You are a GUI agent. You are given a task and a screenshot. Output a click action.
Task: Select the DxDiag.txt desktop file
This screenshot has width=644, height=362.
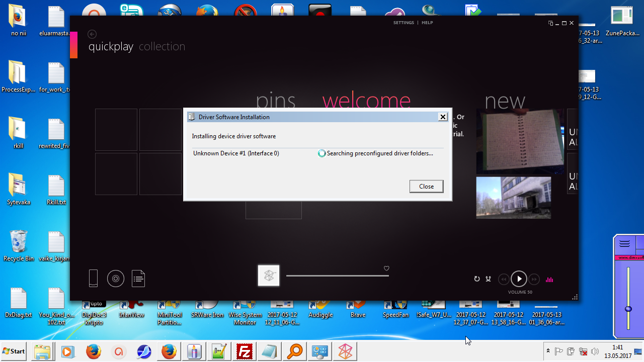coord(18,302)
